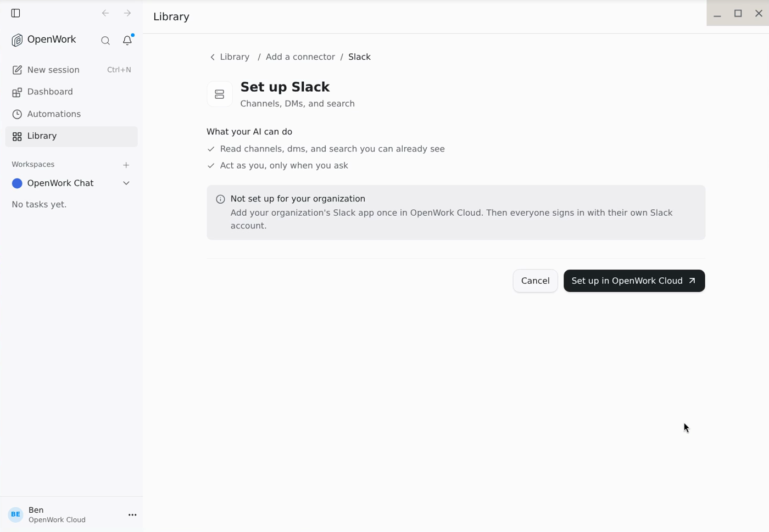Open notifications bell

(x=127, y=40)
